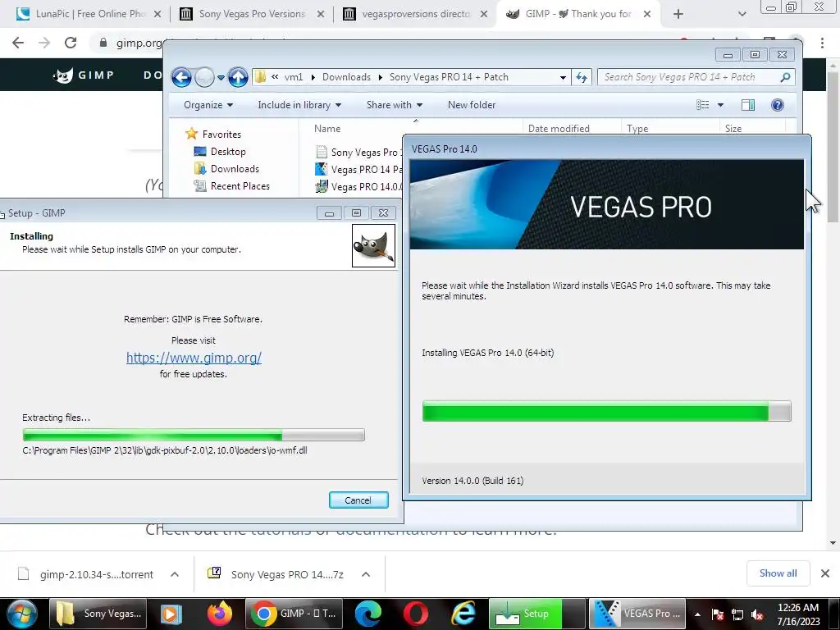Image resolution: width=840 pixels, height=630 pixels.
Task: Open Microsoft Edge from the taskbar
Action: [x=368, y=614]
